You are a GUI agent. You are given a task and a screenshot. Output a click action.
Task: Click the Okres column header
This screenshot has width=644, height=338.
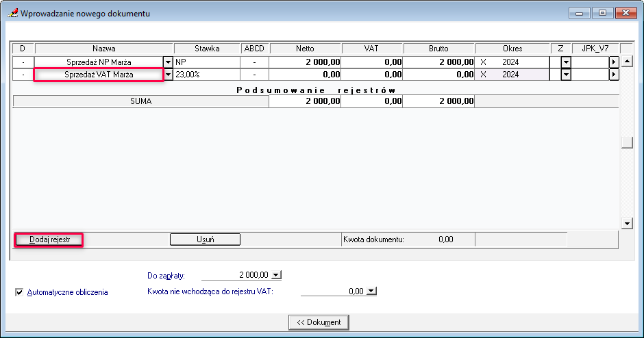click(x=512, y=49)
